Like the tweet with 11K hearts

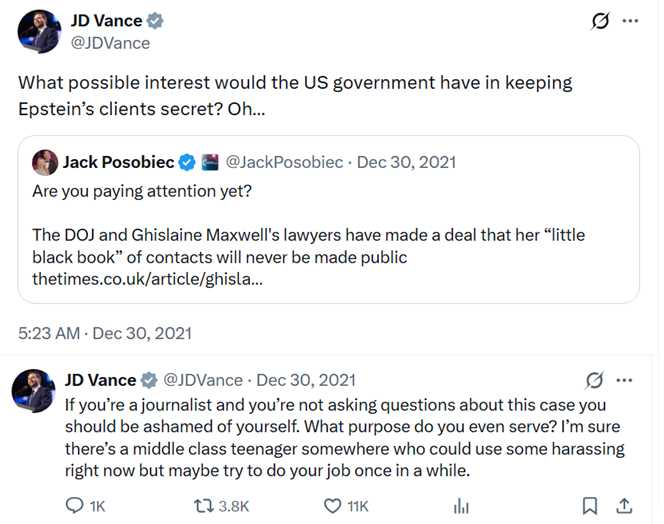tap(328, 506)
